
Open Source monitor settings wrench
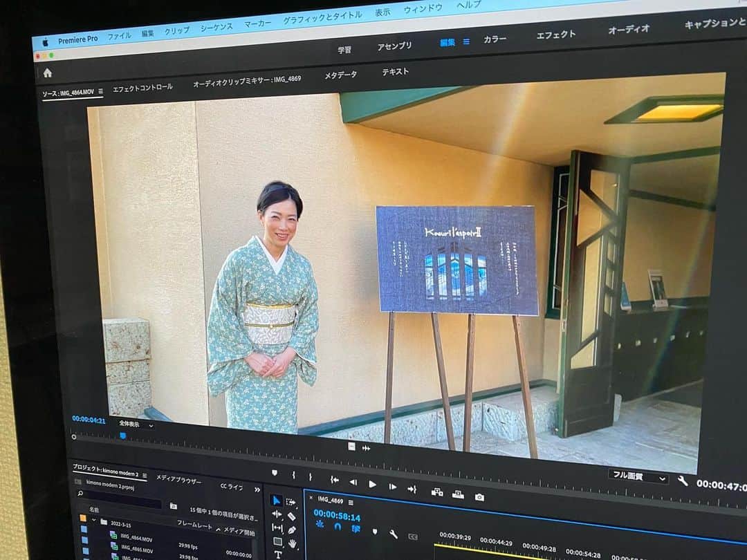tap(683, 481)
